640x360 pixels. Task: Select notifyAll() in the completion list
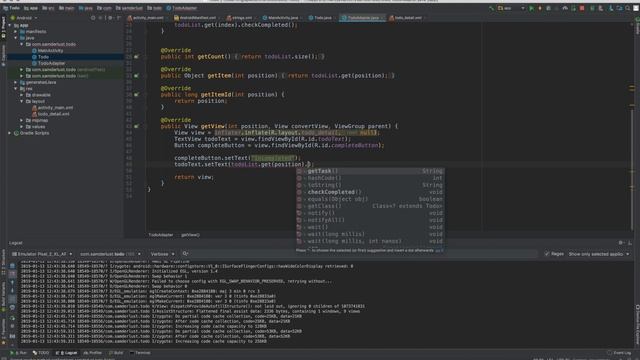click(x=370, y=220)
